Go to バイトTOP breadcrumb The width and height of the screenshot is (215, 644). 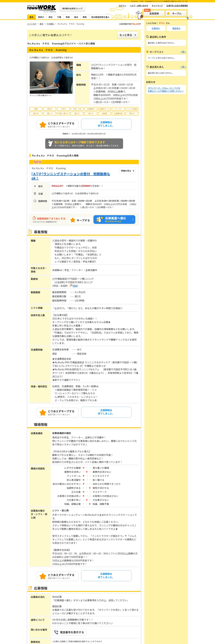coord(32,24)
